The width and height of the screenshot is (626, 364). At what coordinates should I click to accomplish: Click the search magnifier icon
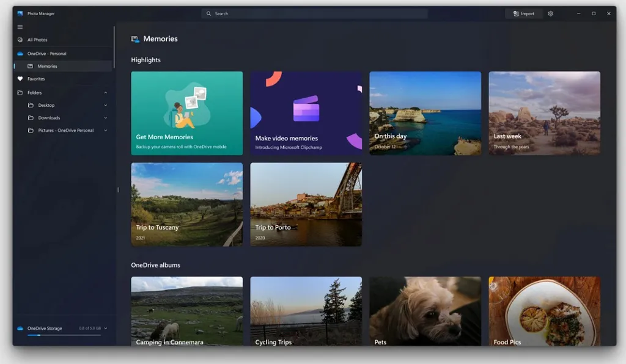click(208, 13)
